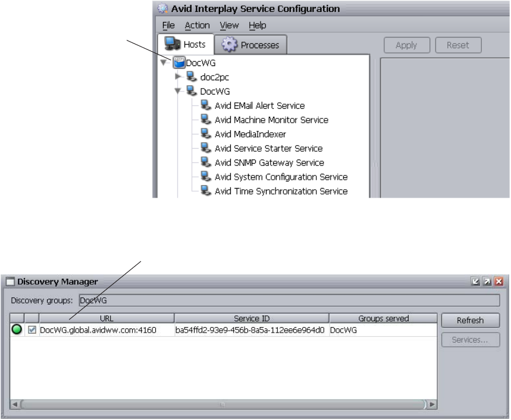Select Avid Time Synchronization Service entry
This screenshot has height=420, width=511.
click(281, 192)
